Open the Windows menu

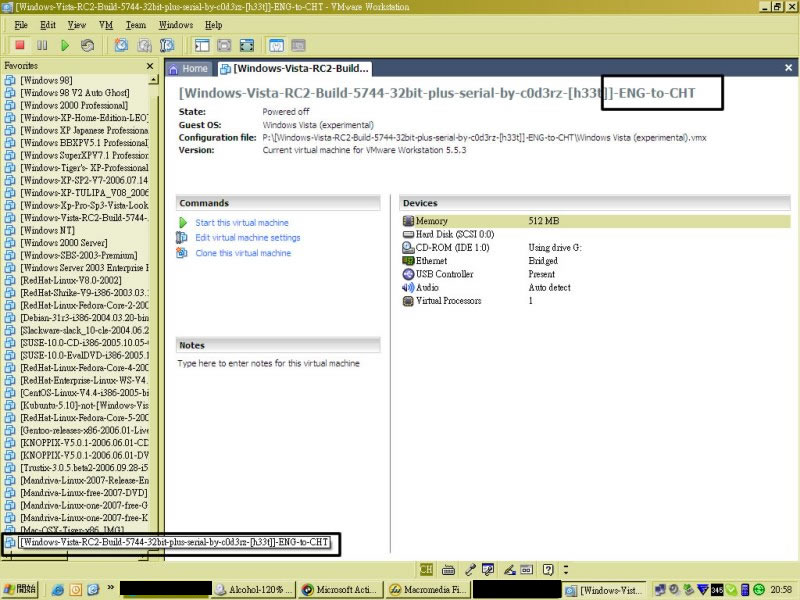[176, 24]
